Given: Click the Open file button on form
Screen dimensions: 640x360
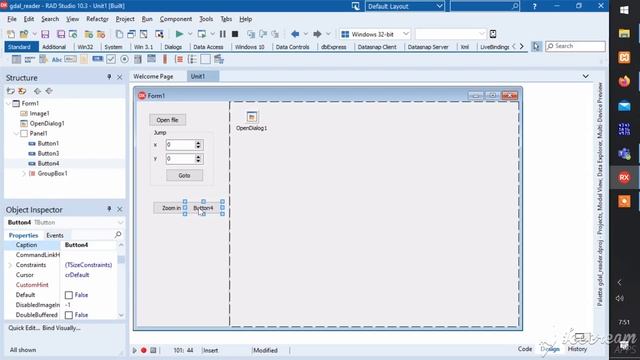Looking at the screenshot, I should (167, 120).
